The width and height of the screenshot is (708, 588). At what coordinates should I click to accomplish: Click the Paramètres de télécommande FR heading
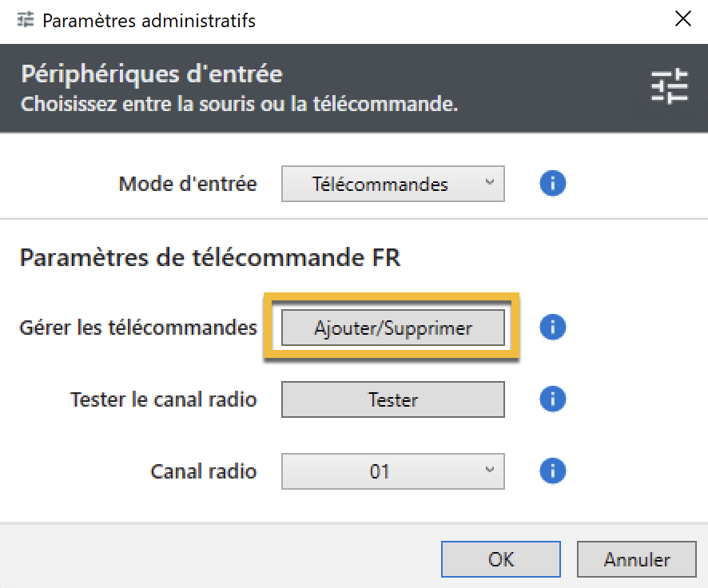pyautogui.click(x=210, y=258)
